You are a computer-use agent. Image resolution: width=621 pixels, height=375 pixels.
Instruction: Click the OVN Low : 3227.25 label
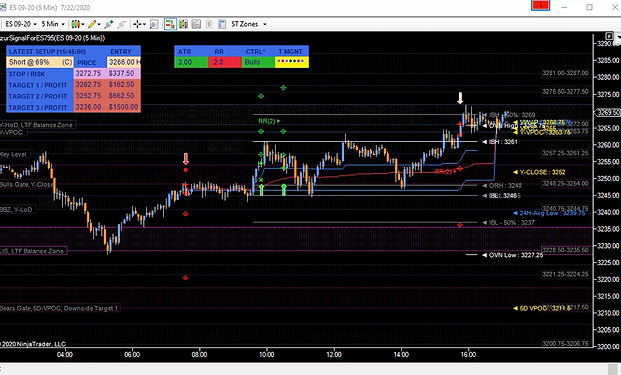pyautogui.click(x=512, y=255)
